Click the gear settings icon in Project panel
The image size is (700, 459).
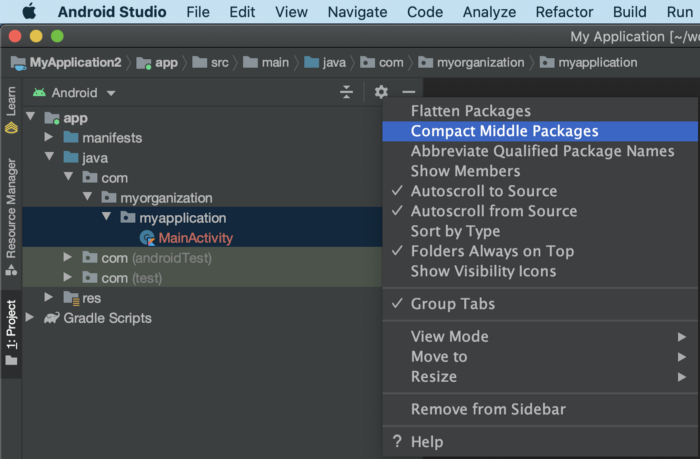coord(381,92)
